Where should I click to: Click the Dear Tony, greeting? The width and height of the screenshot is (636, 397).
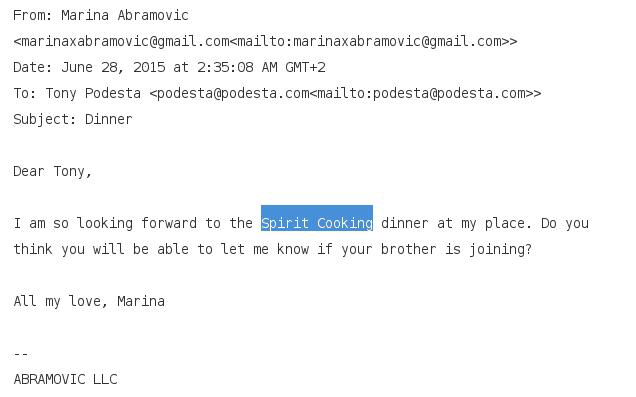click(53, 171)
